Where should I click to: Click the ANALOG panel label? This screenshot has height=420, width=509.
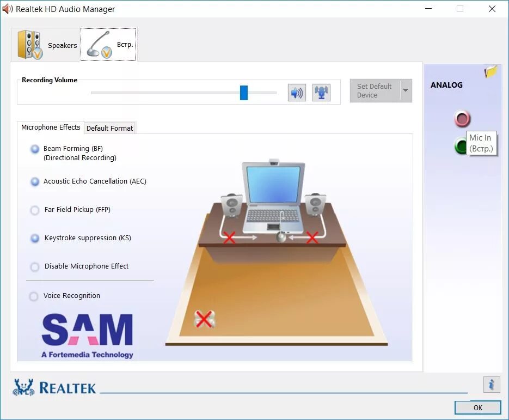click(x=446, y=85)
